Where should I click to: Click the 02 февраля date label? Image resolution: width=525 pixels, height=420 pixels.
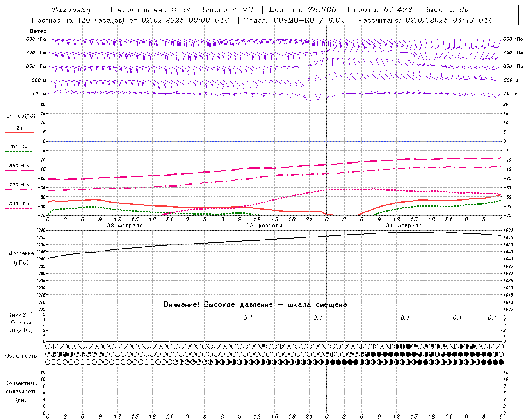tap(125, 226)
